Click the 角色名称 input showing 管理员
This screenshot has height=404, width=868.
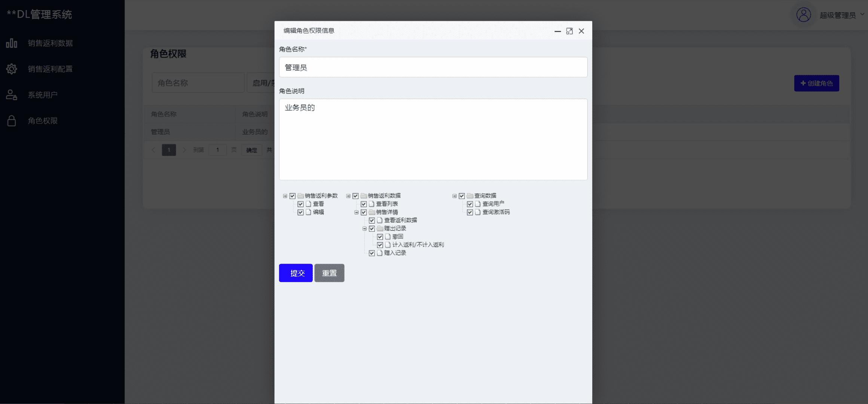pos(433,67)
